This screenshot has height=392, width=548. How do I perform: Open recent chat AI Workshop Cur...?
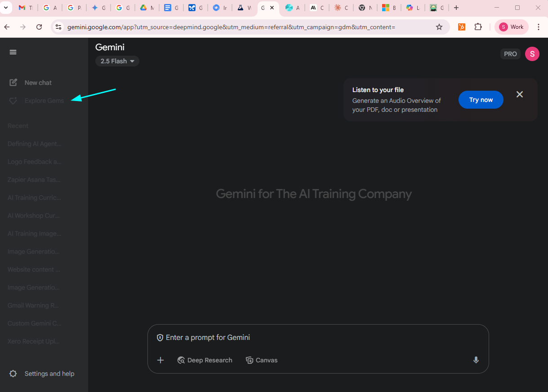pos(34,216)
